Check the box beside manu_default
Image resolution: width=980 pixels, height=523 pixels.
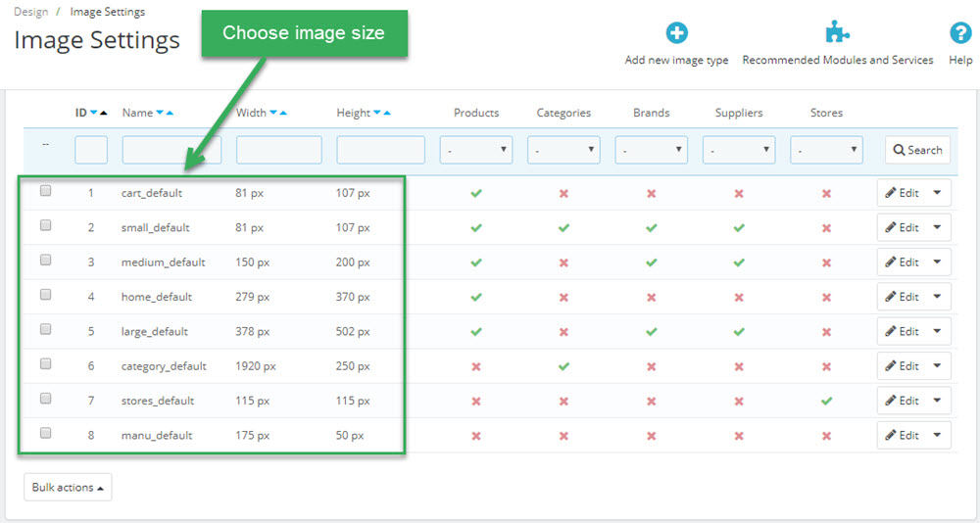[x=46, y=433]
